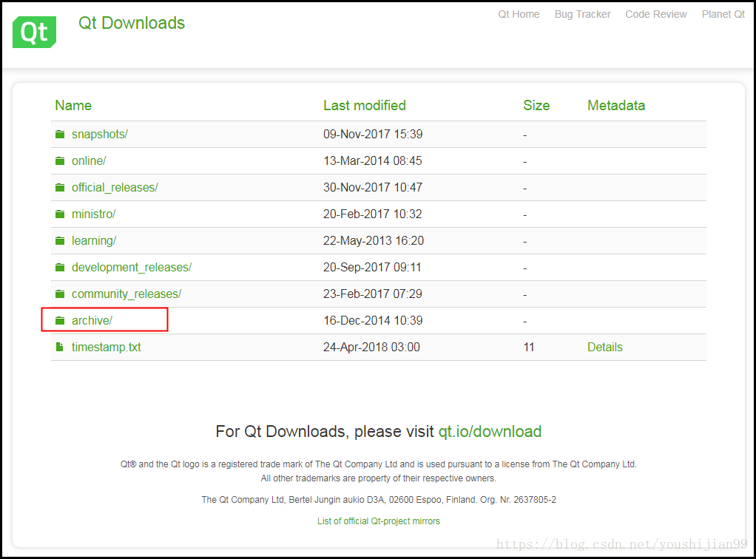Click the 'For Qt Downloads, please visit' text
756x559 pixels.
pos(325,431)
